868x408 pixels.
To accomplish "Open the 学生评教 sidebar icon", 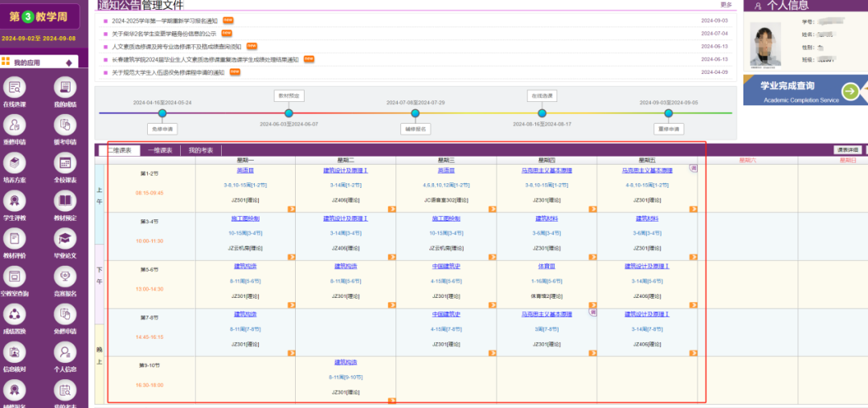I will [x=14, y=201].
